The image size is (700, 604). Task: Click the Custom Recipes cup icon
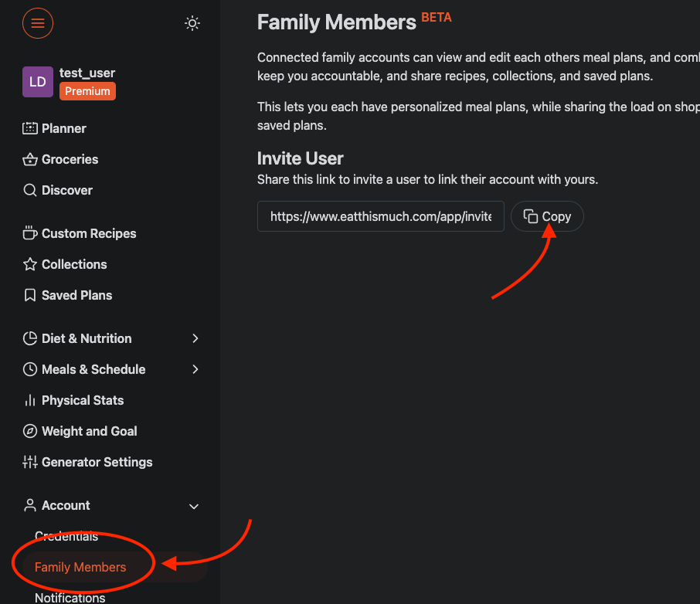click(30, 233)
